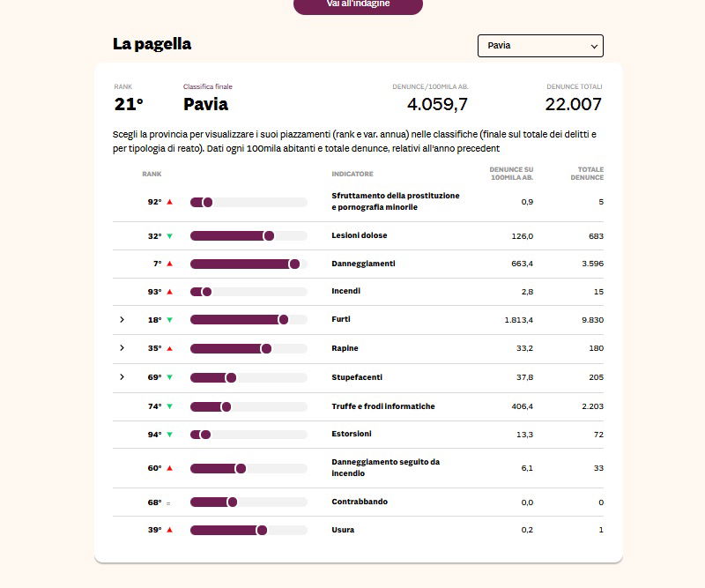Expand the Rapine row details
This screenshot has height=588, width=705.
tap(122, 348)
